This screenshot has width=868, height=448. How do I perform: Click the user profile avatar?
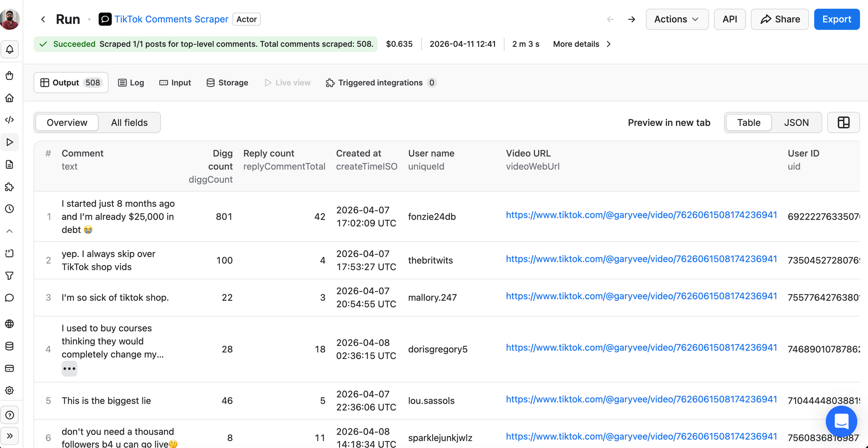10,19
